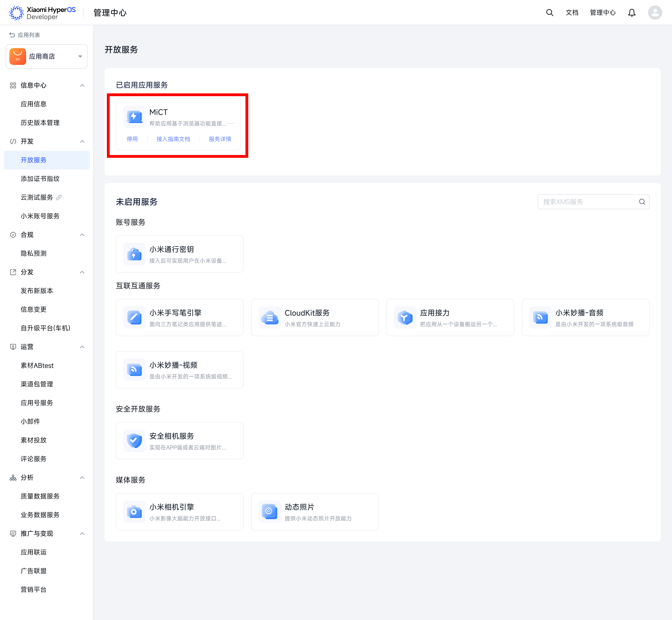Image resolution: width=672 pixels, height=620 pixels.
Task: Click the 合规 shield icon
Action: (x=13, y=235)
